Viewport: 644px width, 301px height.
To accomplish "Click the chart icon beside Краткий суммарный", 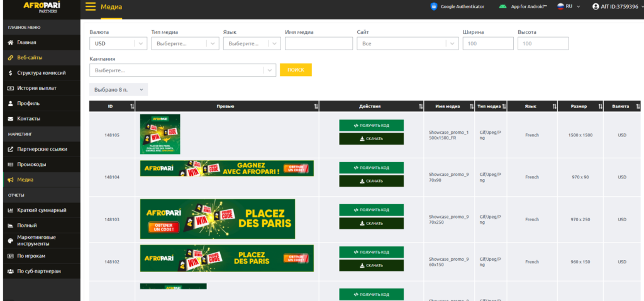I will 11,211.
